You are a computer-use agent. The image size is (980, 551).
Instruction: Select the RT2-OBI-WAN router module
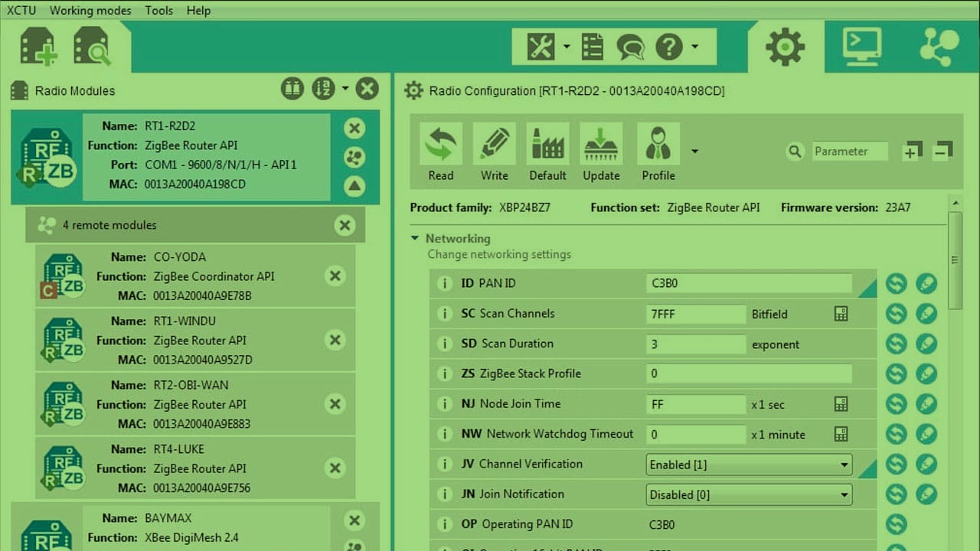tap(195, 404)
